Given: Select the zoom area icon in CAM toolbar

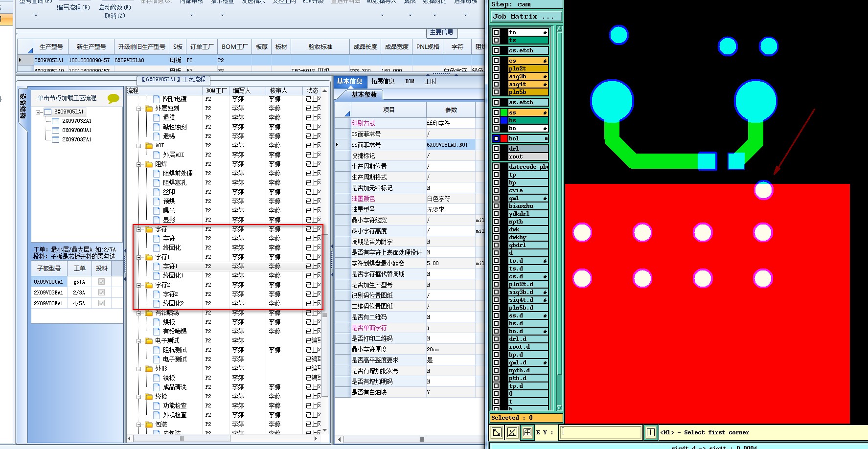Looking at the screenshot, I should (496, 432).
